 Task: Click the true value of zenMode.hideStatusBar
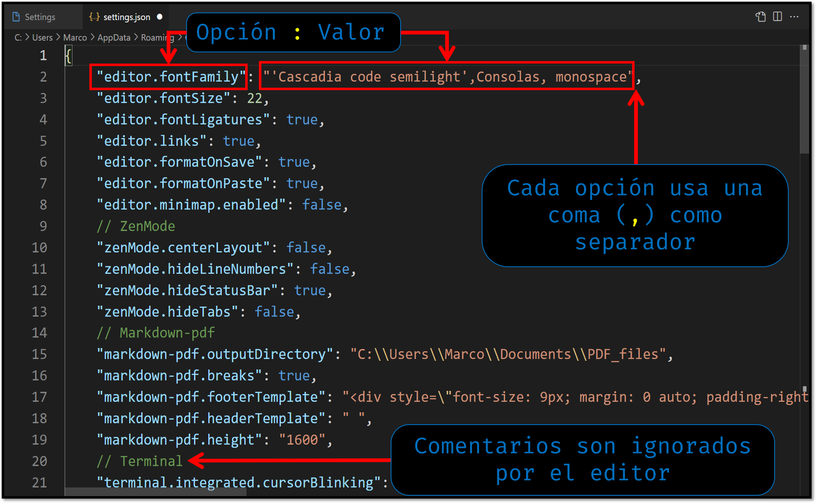[x=310, y=290]
